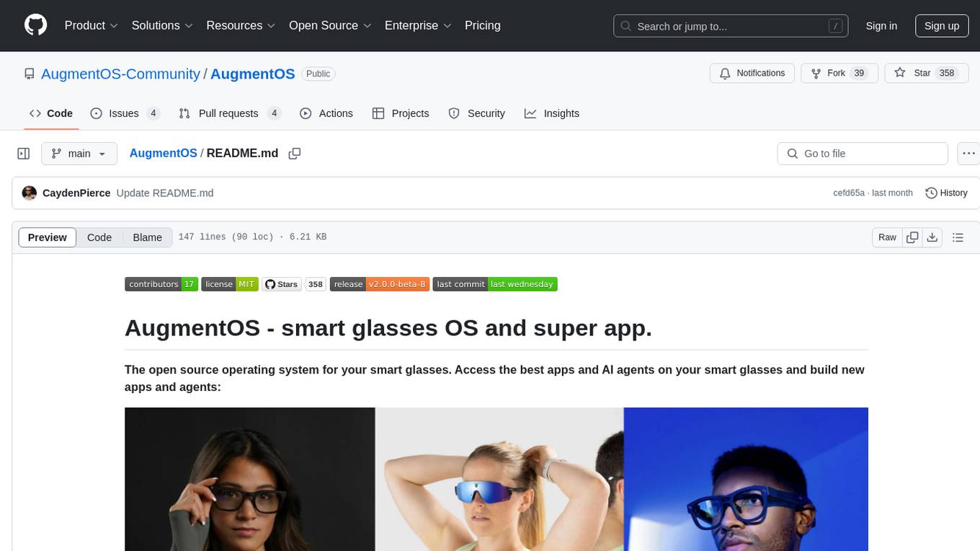Click the repository icon beside AugmentOS-Community
Viewport: 980px width, 551px height.
(x=29, y=74)
